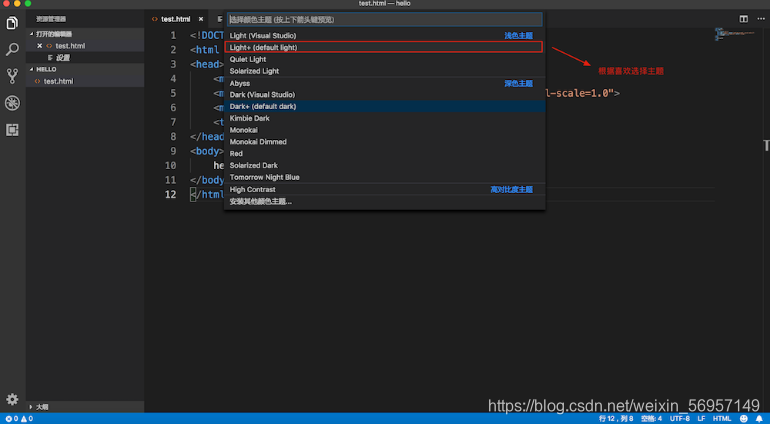Click the code minimap preview
Image resolution: width=770 pixels, height=425 pixels.
pyautogui.click(x=735, y=34)
